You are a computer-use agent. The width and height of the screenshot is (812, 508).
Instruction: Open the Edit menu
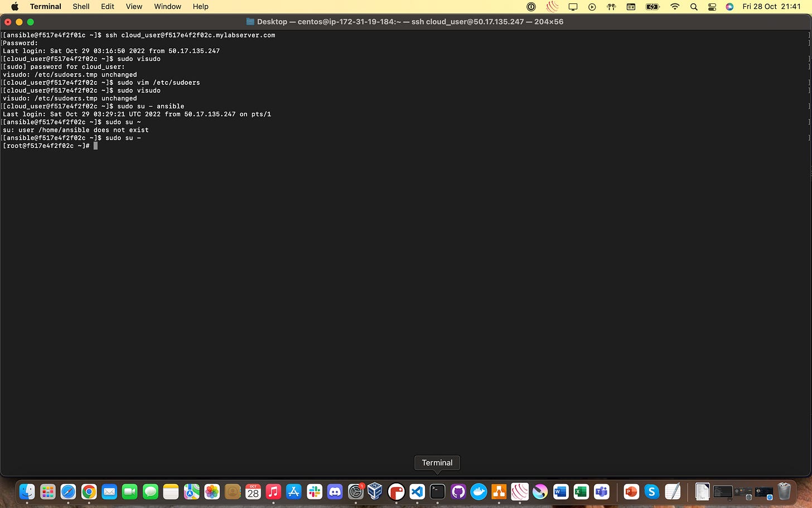pyautogui.click(x=108, y=7)
